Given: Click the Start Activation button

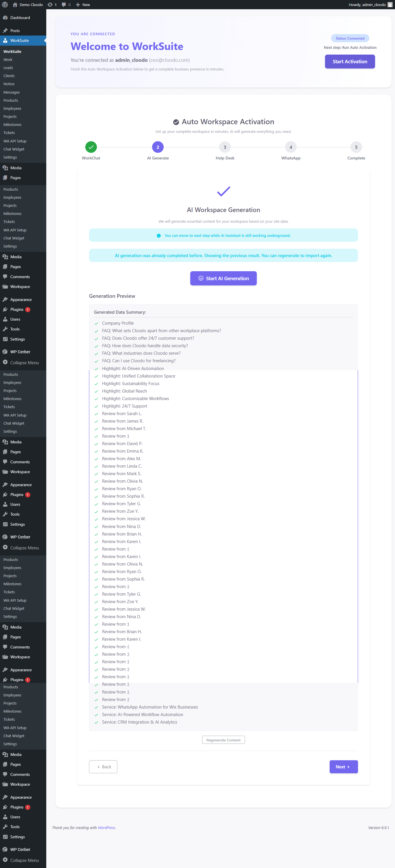Looking at the screenshot, I should [x=350, y=62].
